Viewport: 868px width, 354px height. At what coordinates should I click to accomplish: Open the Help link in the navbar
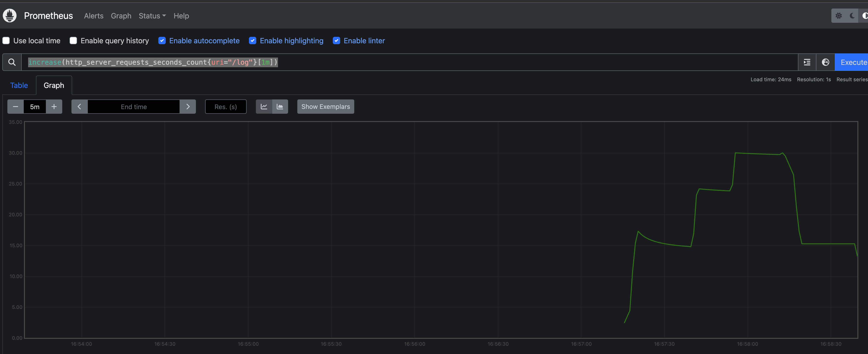(181, 16)
